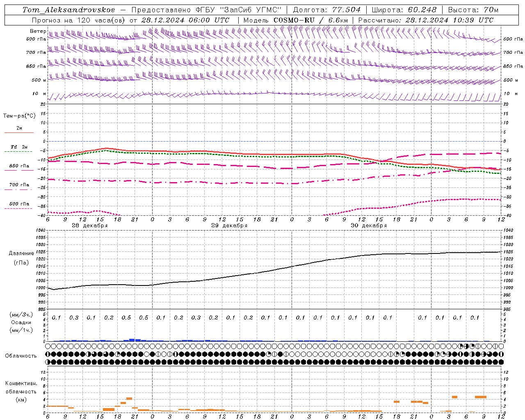Click the '(мм/3ч.)' precipitation unit label

(21, 315)
